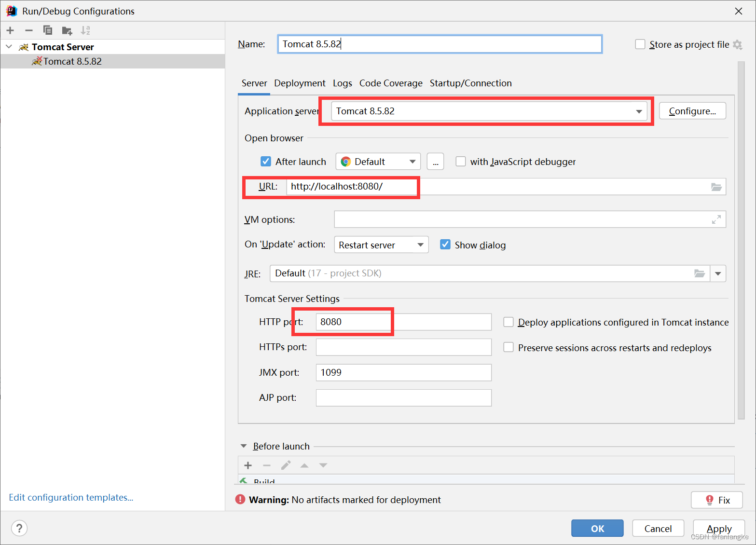
Task: Open the Startup/Connection tab
Action: (x=471, y=83)
